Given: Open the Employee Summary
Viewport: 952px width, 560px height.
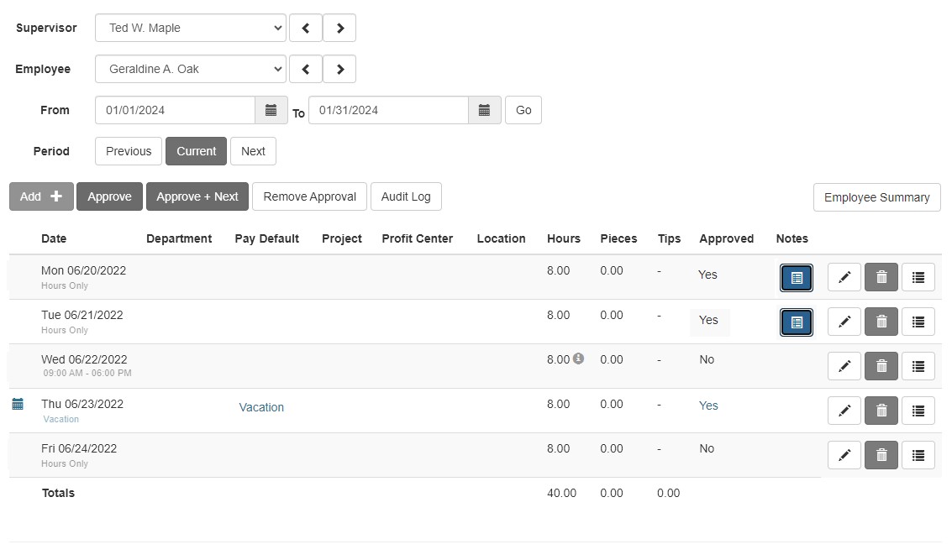Looking at the screenshot, I should pyautogui.click(x=876, y=197).
